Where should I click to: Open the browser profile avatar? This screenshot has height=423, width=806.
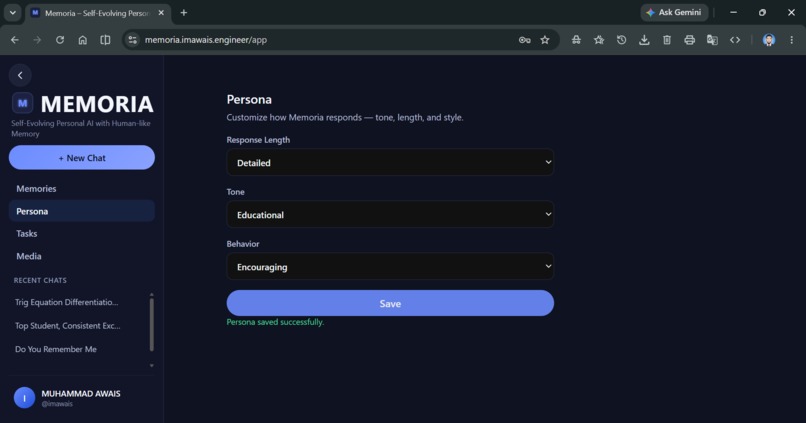[x=769, y=40]
